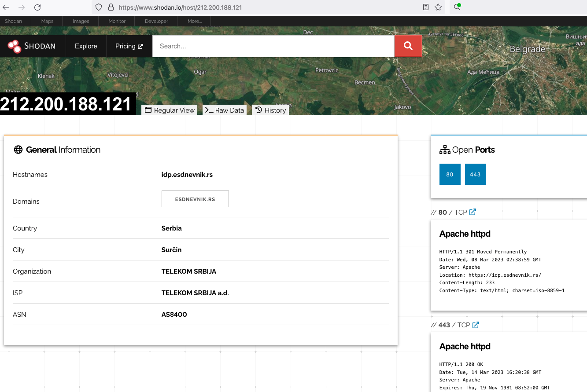Viewport: 587px width, 392px height.
Task: Click the HTTP/1.1 200 OK line
Action: 461,364
